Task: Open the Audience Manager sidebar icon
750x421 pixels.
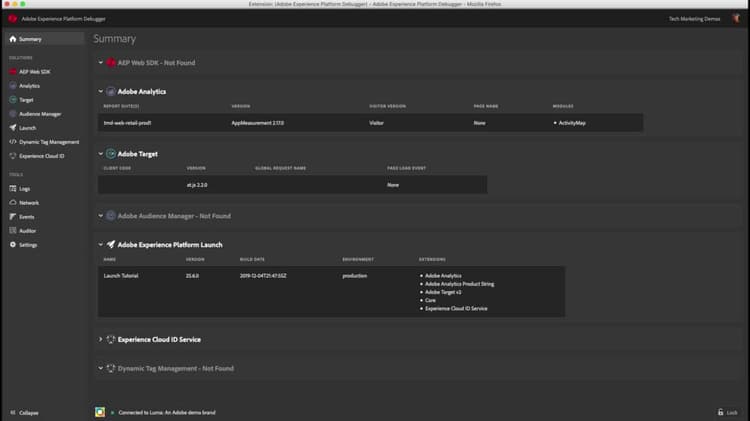Action: pos(13,114)
